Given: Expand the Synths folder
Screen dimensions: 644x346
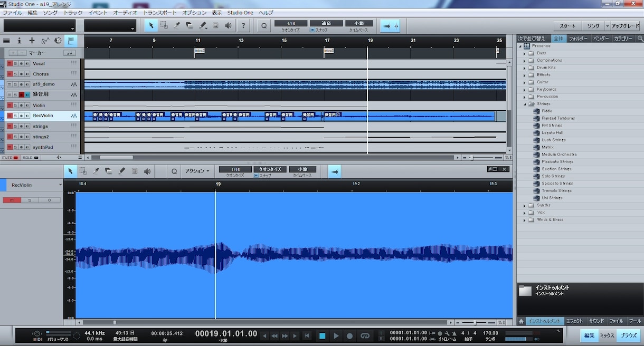Looking at the screenshot, I should coord(525,205).
